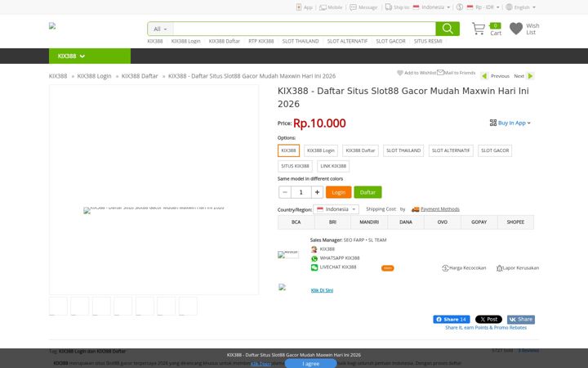Image resolution: width=588 pixels, height=368 pixels.
Task: Select the KIX388 Login option
Action: pyautogui.click(x=321, y=150)
